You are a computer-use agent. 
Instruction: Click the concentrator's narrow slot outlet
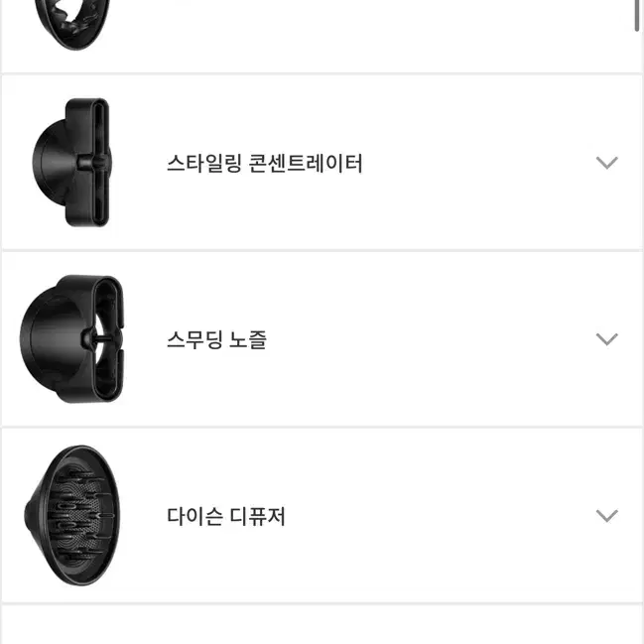pyautogui.click(x=98, y=163)
